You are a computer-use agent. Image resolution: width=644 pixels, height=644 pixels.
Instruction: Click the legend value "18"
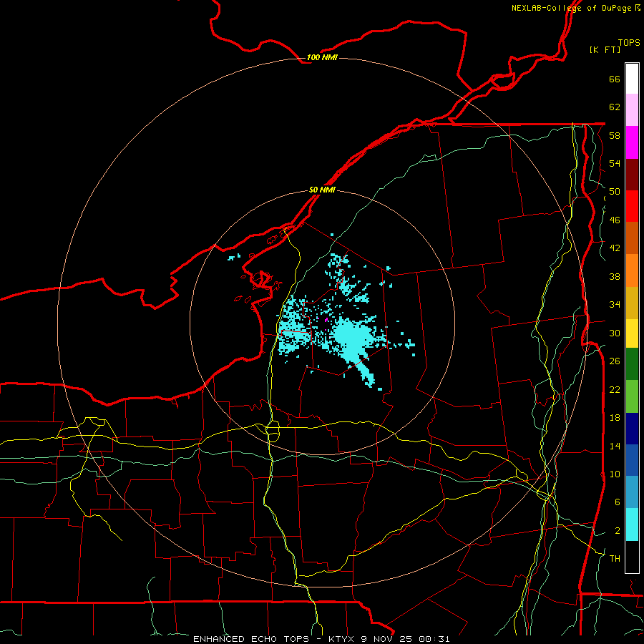point(615,417)
